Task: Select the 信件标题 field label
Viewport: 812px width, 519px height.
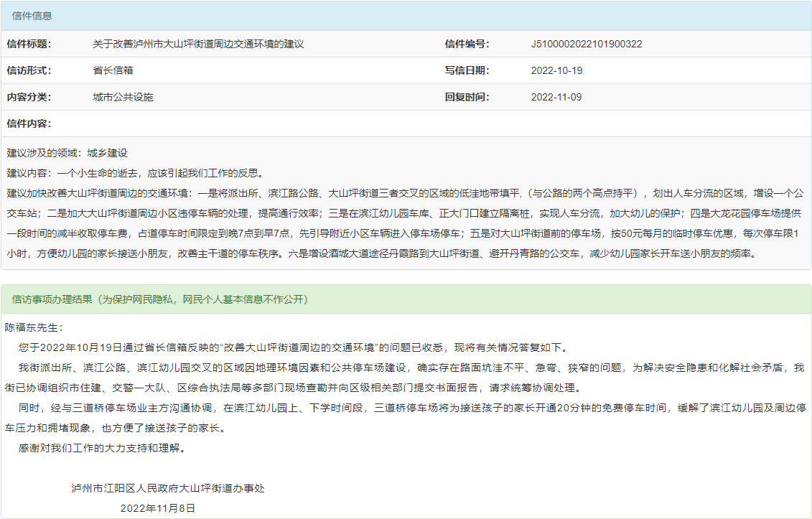Action: (29, 44)
